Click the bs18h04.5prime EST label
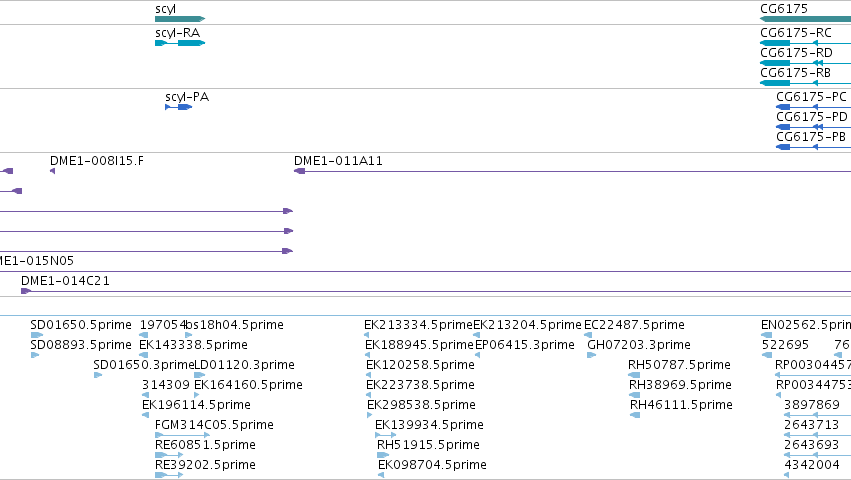Viewport: 851px width, 480px height. 234,325
